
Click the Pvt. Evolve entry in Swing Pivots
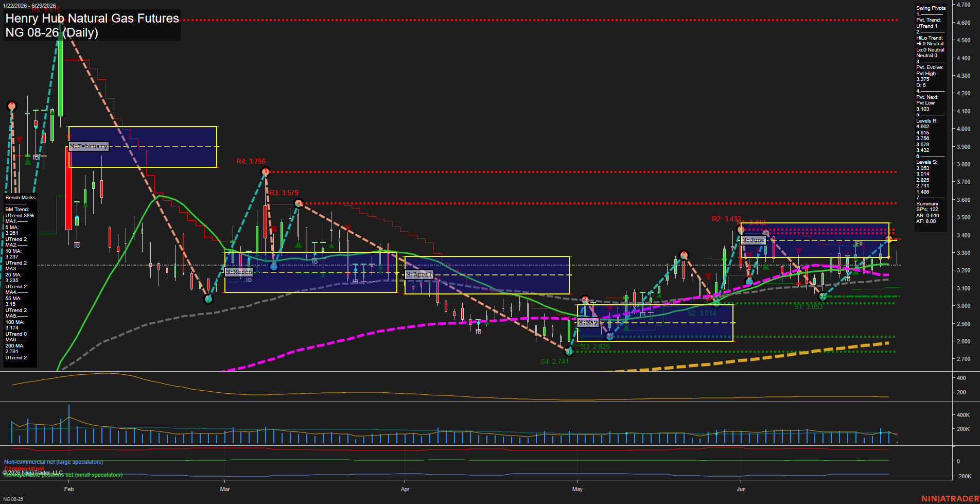[x=930, y=67]
